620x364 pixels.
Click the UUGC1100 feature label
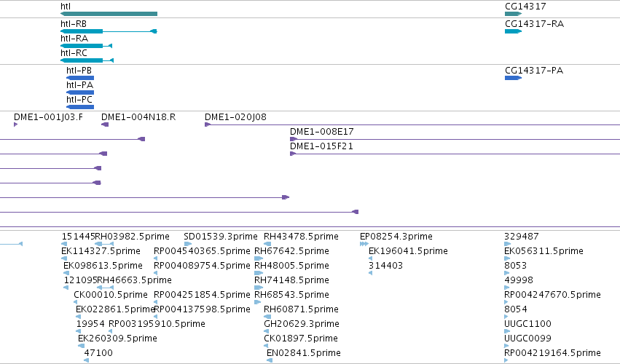[527, 324]
